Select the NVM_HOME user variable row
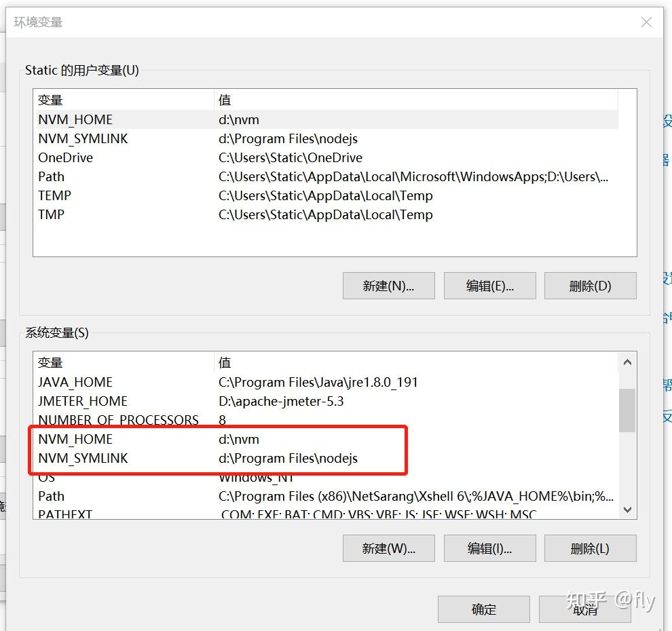 [x=204, y=119]
